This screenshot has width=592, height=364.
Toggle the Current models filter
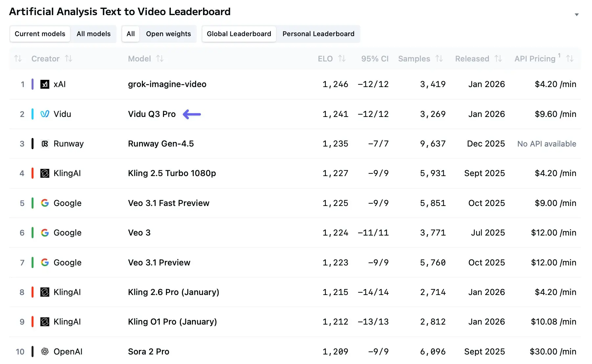(39, 34)
